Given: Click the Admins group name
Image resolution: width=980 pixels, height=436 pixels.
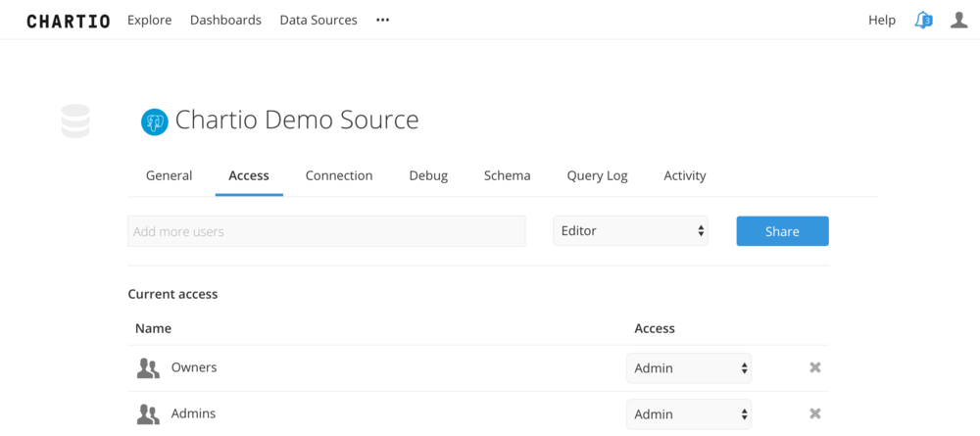Looking at the screenshot, I should [193, 413].
